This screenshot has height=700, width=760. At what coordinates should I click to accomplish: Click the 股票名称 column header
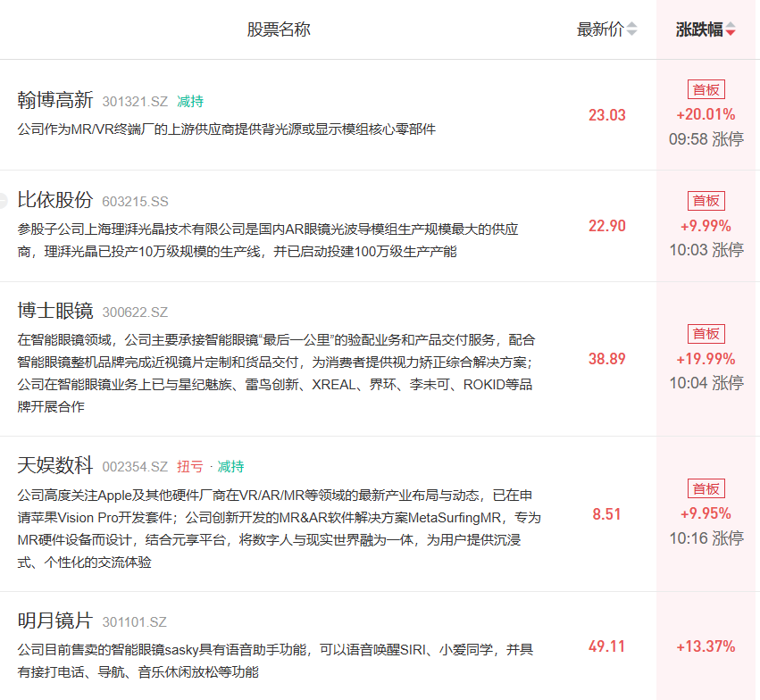pos(279,29)
